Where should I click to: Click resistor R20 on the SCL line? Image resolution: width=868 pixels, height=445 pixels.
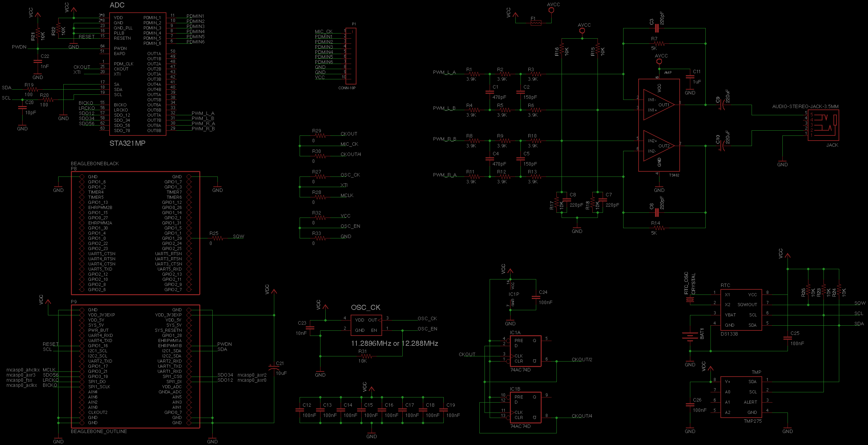click(x=48, y=100)
